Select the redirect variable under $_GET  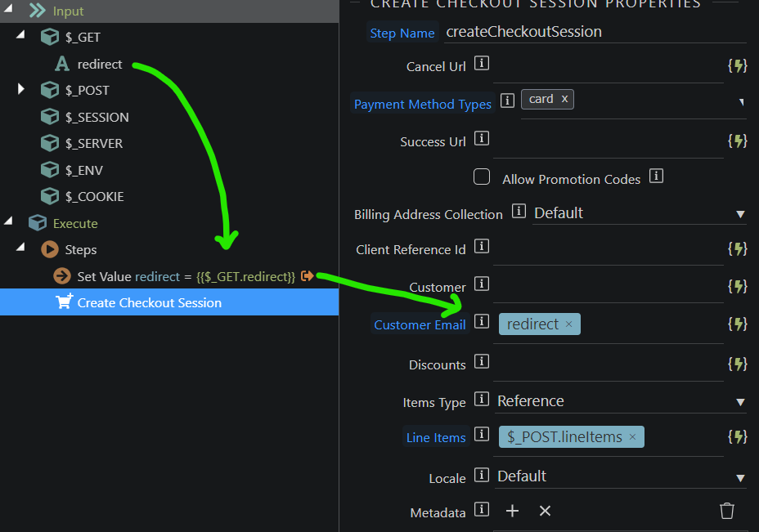(99, 64)
